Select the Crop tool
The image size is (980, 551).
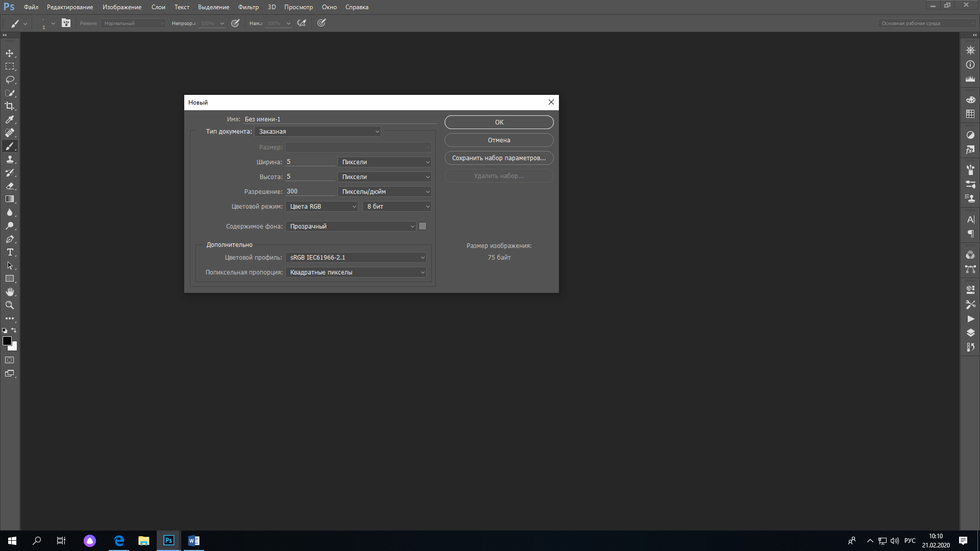tap(10, 106)
